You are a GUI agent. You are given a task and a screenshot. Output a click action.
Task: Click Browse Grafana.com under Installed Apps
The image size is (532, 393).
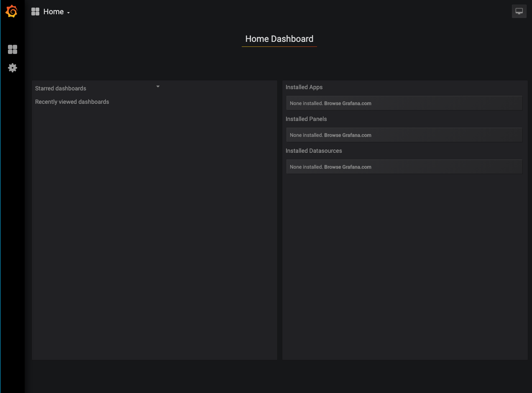pyautogui.click(x=348, y=103)
